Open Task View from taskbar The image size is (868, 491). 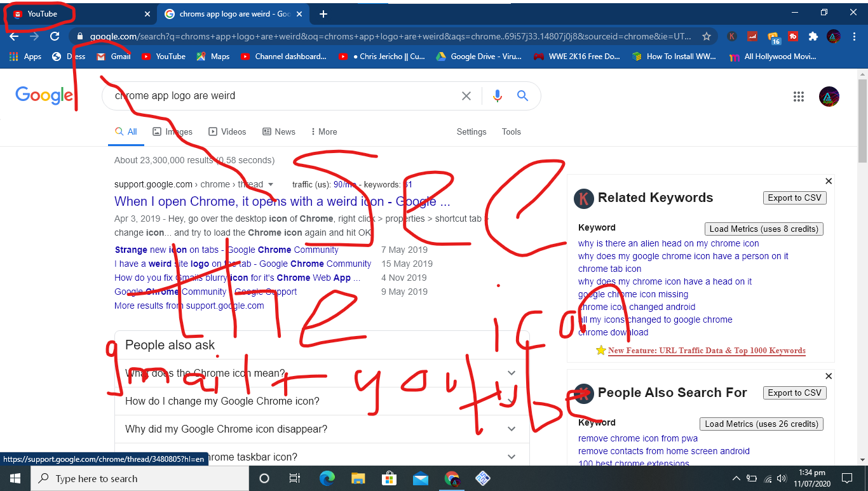[x=295, y=478]
